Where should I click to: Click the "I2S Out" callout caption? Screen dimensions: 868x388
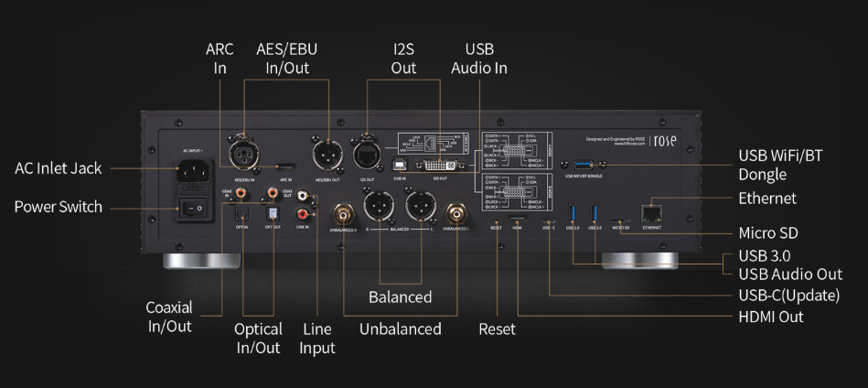tap(403, 59)
